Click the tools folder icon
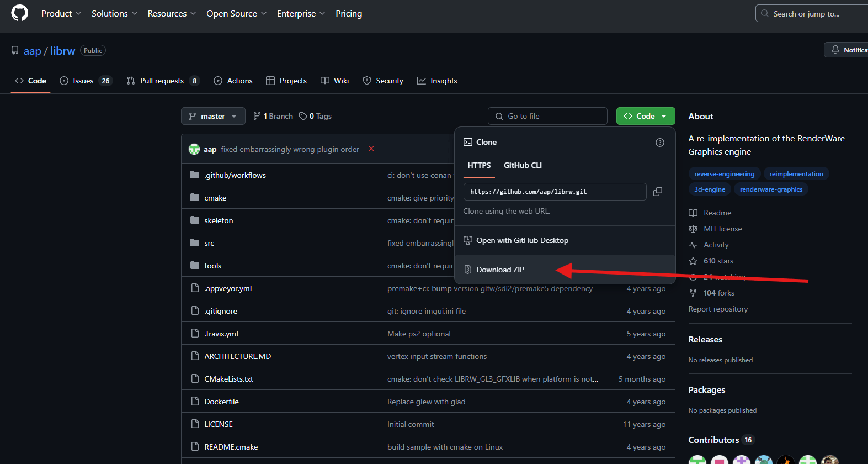The image size is (868, 464). coord(195,265)
